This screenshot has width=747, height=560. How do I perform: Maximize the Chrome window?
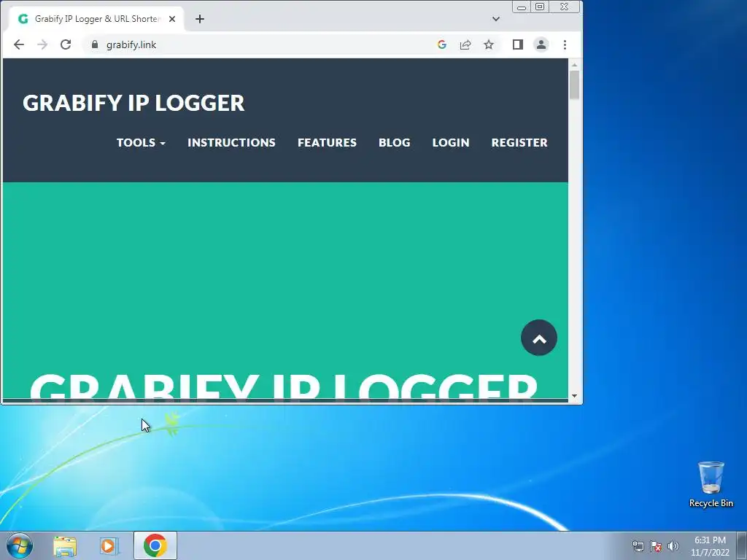pyautogui.click(x=540, y=7)
